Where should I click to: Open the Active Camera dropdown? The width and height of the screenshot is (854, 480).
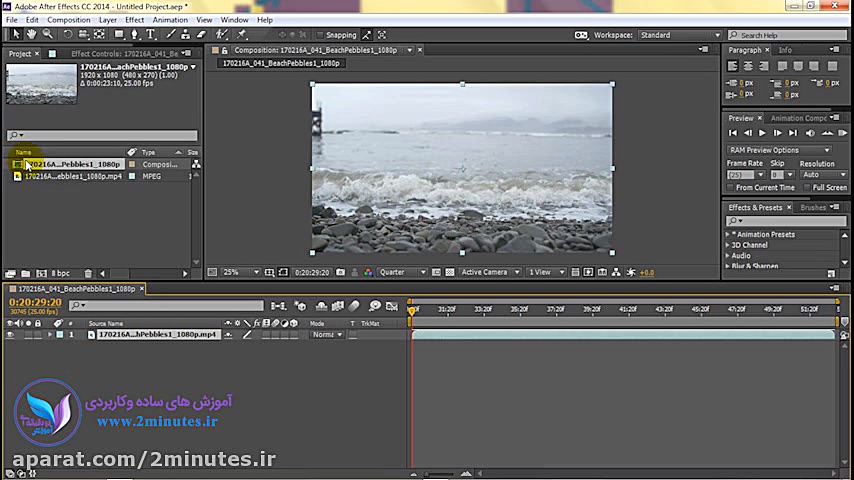coord(489,272)
